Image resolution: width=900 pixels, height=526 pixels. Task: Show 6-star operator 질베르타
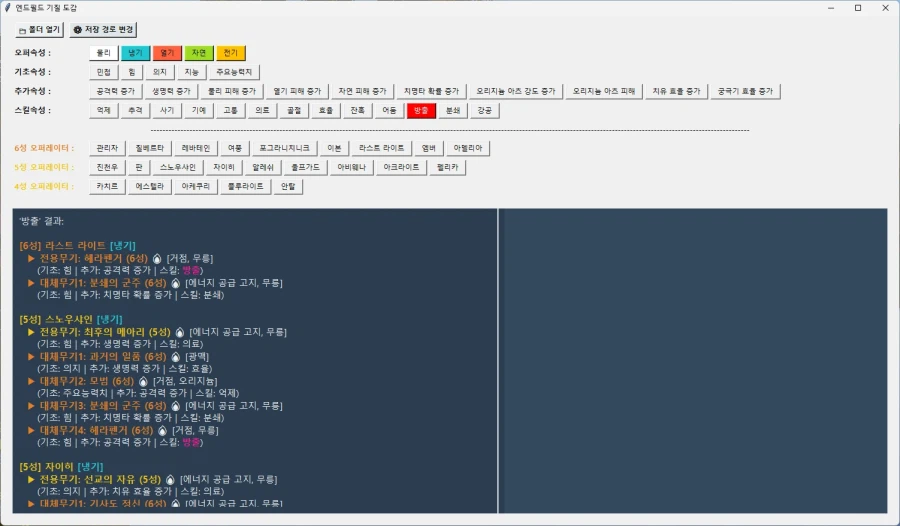pyautogui.click(x=149, y=148)
